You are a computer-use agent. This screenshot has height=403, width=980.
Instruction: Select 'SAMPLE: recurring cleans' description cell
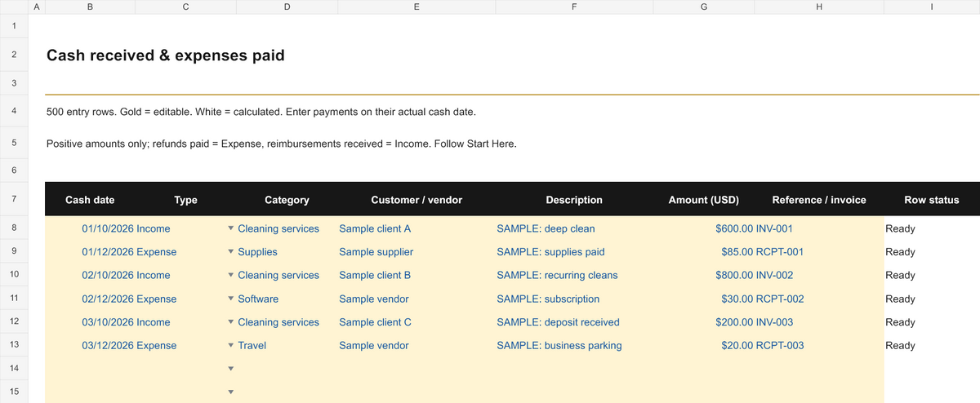click(x=574, y=276)
